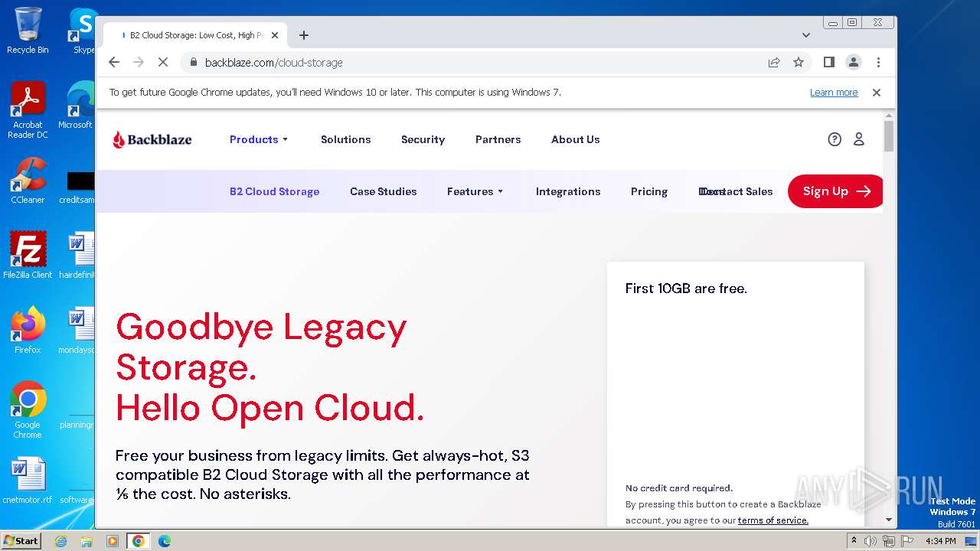Open a new tab with the plus button
This screenshot has height=551, width=980.
tap(304, 35)
